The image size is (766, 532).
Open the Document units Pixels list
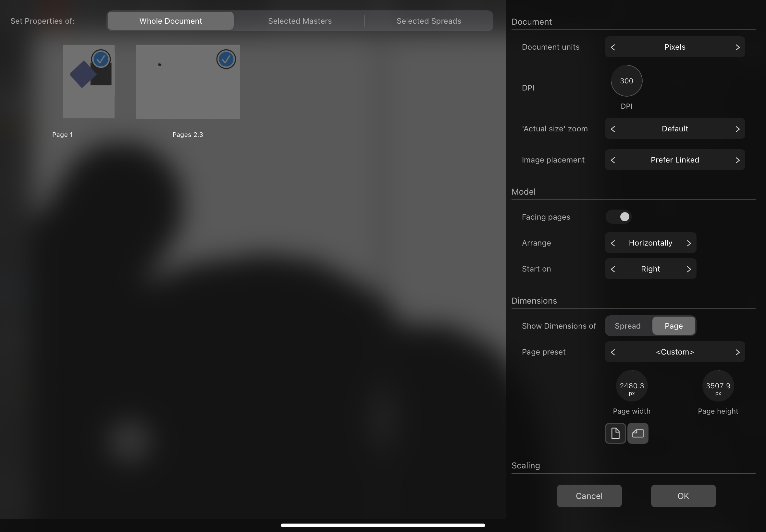(x=675, y=47)
